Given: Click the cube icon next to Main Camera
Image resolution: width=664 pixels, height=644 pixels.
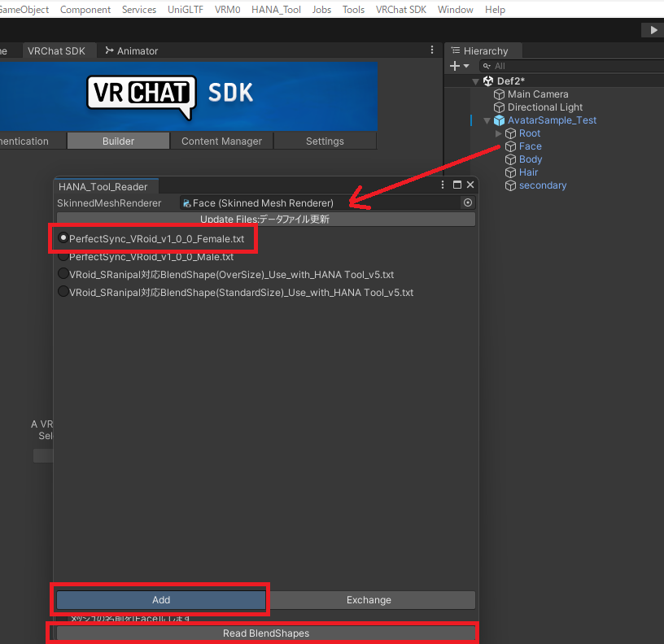Looking at the screenshot, I should click(498, 94).
